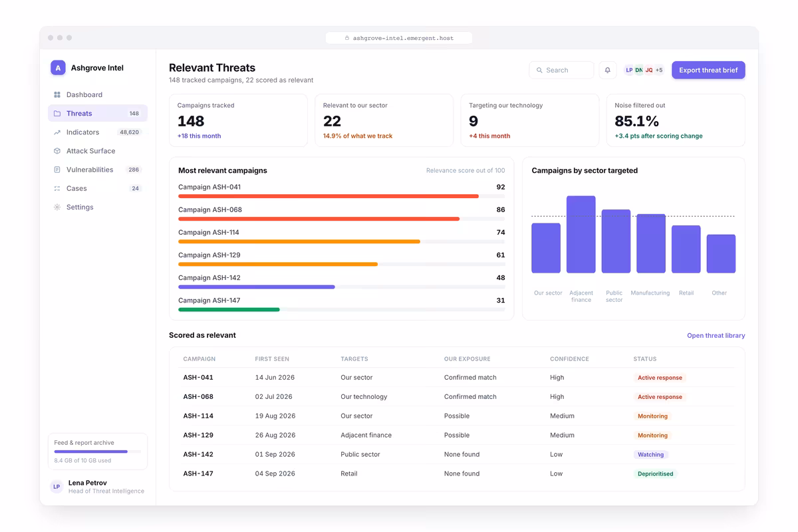Image resolution: width=798 pixels, height=532 pixels.
Task: Show the +5 more collaborators
Action: (658, 70)
